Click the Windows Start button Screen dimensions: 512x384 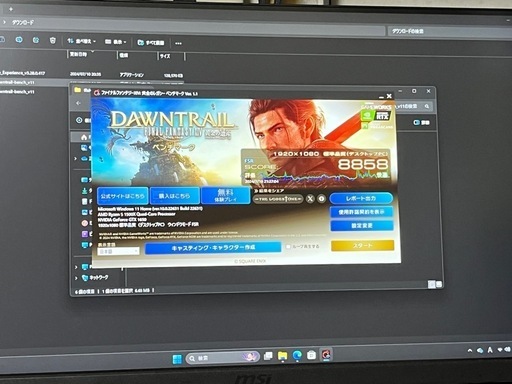pyautogui.click(x=177, y=359)
